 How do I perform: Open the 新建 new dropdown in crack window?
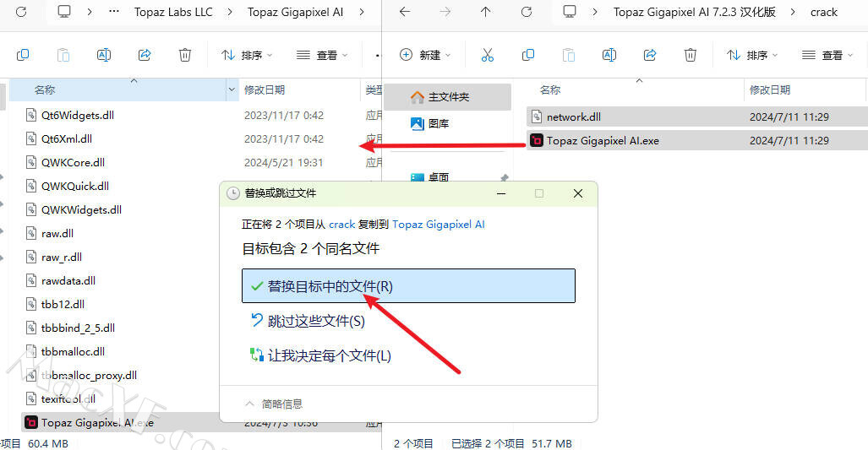click(425, 55)
